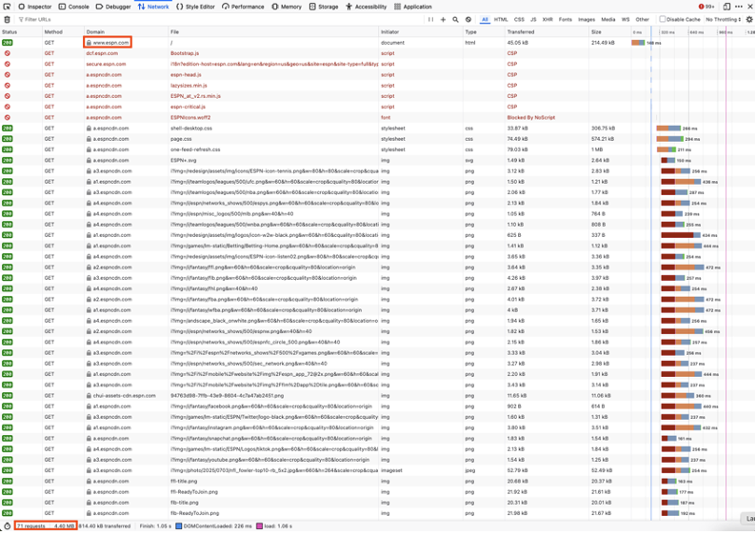The image size is (756, 535).
Task: Select the www.espn.com document request row
Action: pyautogui.click(x=378, y=43)
